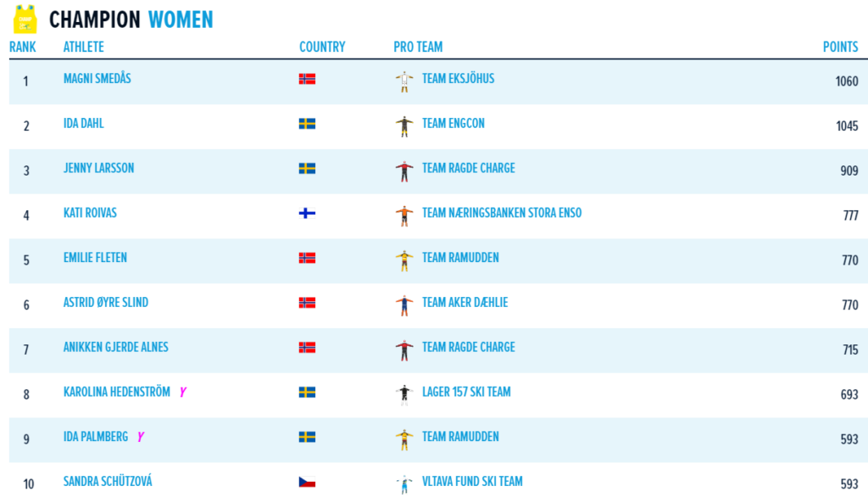Click the pink youth marker beside Ida Palmberg
This screenshot has width=868, height=503.
141,437
